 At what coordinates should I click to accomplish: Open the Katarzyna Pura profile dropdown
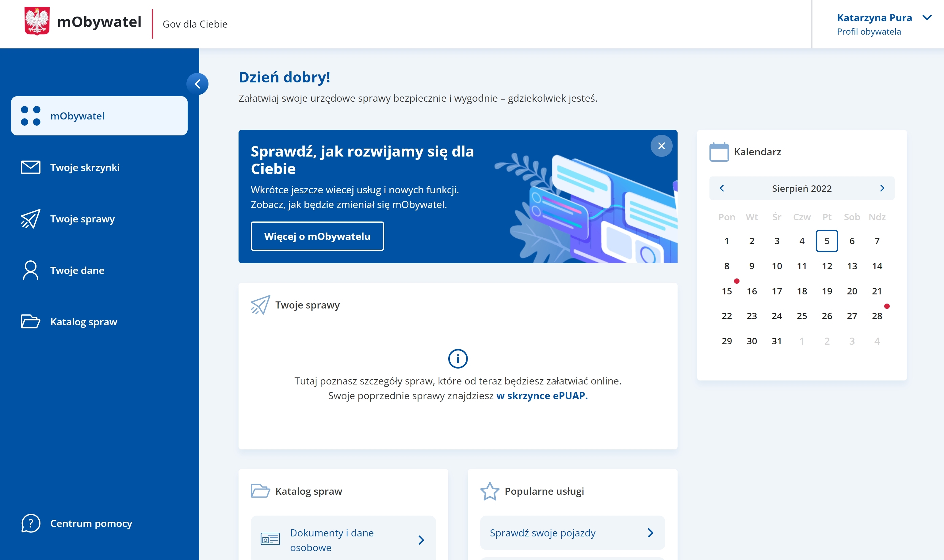point(927,18)
